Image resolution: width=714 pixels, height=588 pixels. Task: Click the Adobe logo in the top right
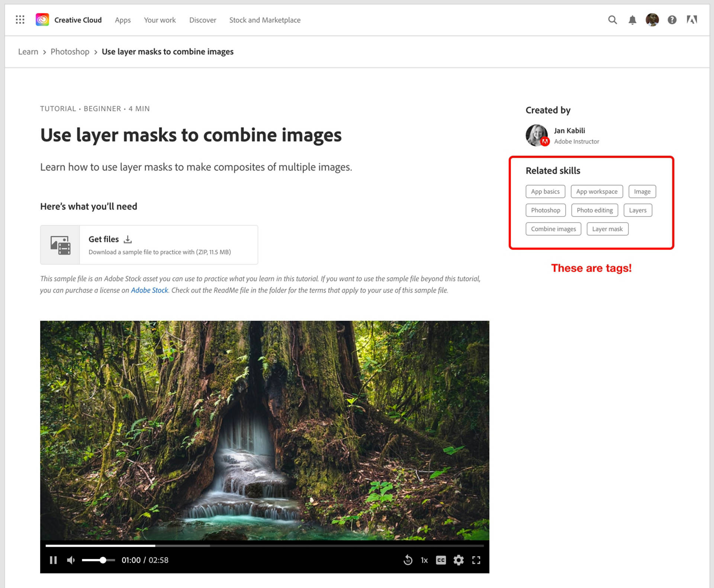(x=692, y=20)
